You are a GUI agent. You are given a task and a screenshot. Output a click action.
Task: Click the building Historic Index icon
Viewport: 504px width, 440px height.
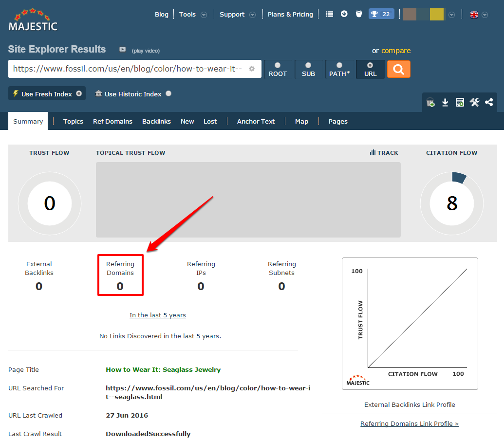(99, 93)
